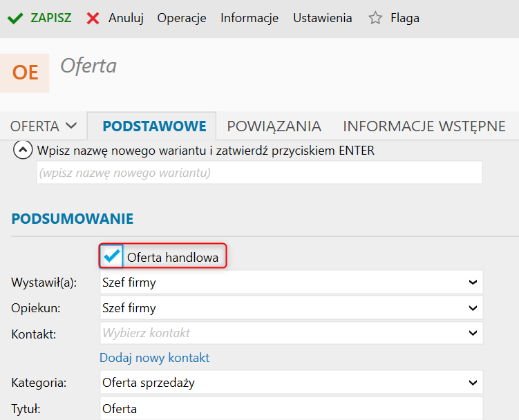Open the Operacje menu
Viewport: 519px width, 420px height.
click(x=182, y=18)
